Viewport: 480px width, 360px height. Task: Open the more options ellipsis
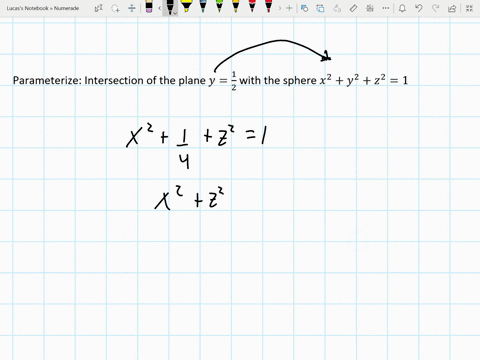(386, 8)
